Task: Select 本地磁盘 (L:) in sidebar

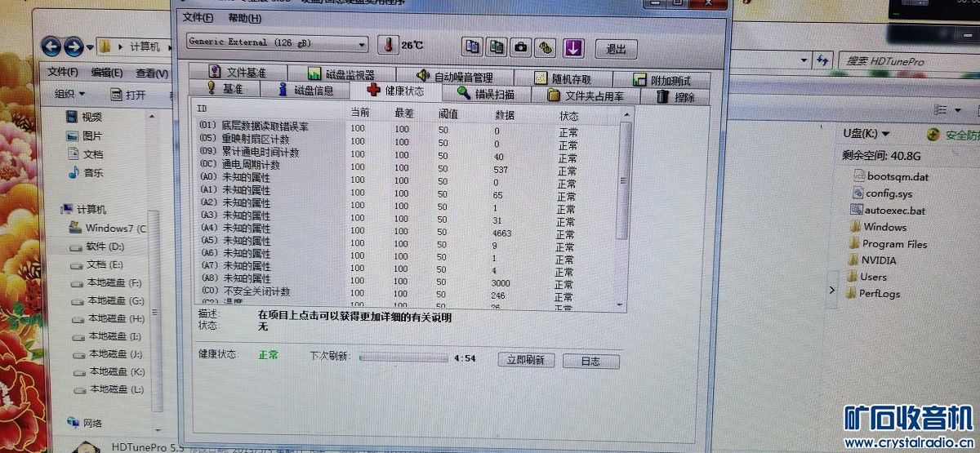Action: point(108,389)
